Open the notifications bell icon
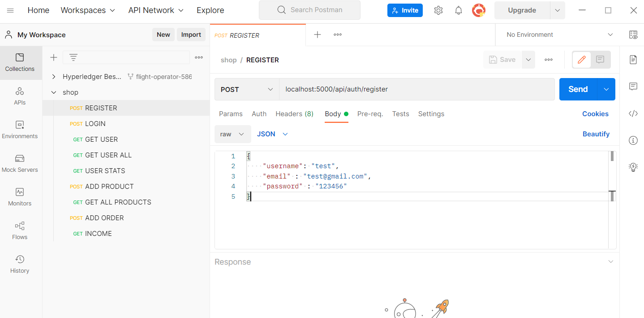The image size is (644, 318). [459, 10]
